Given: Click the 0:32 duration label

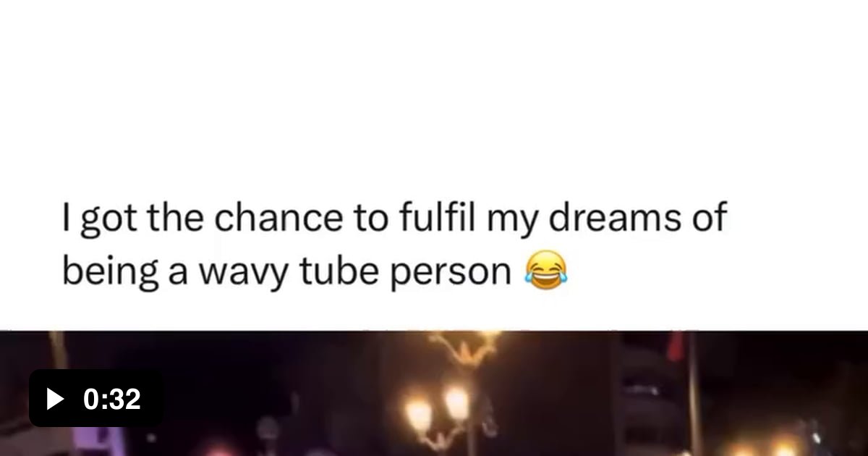Looking at the screenshot, I should 112,399.
